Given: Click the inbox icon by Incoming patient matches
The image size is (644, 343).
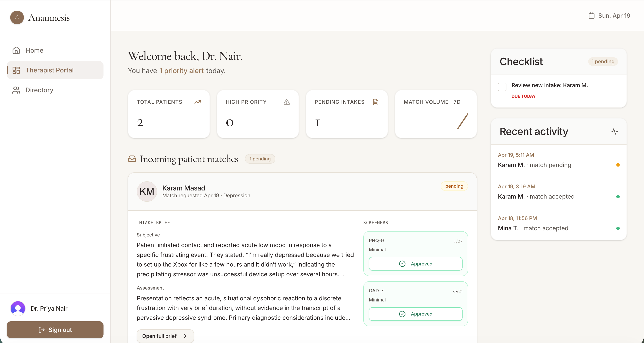Looking at the screenshot, I should (x=132, y=159).
